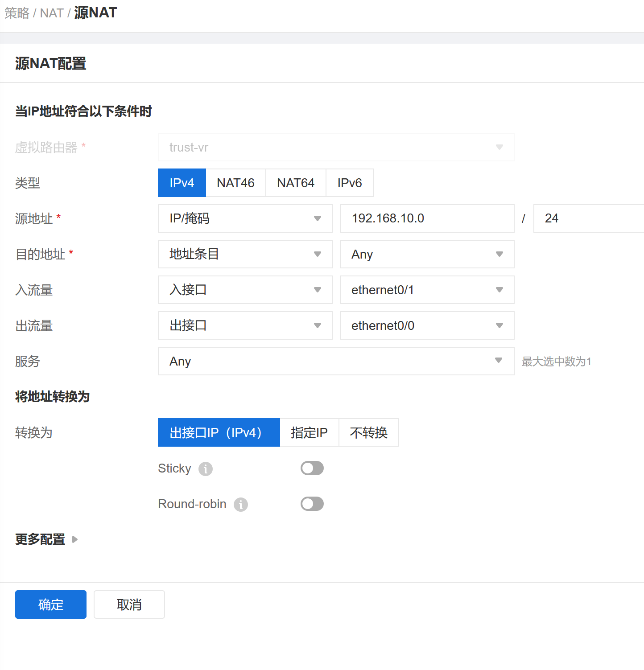Viewport: 644px width, 670px height.
Task: Open the destination address Any dropdown
Action: click(427, 254)
